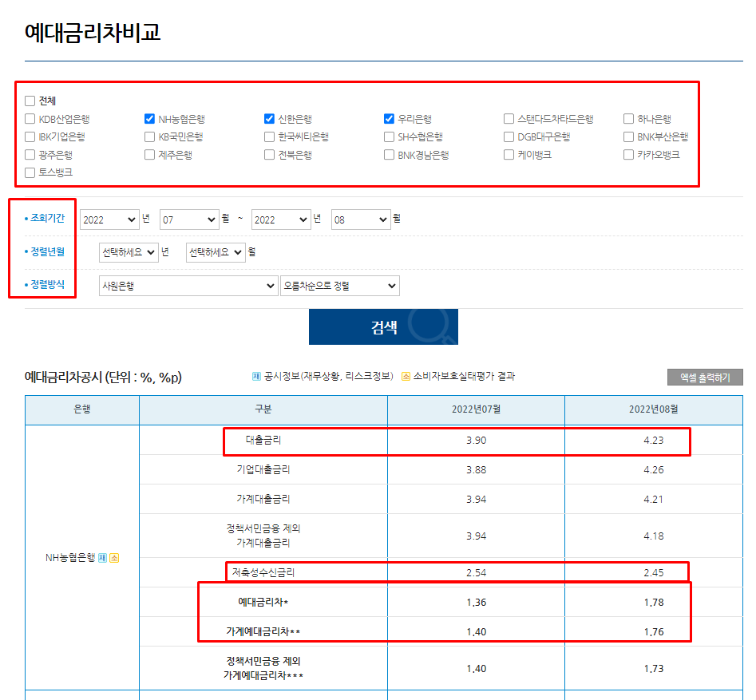Uncheck the 우리은행 checkbox
Image resolution: width=756 pixels, height=700 pixels.
pos(389,119)
